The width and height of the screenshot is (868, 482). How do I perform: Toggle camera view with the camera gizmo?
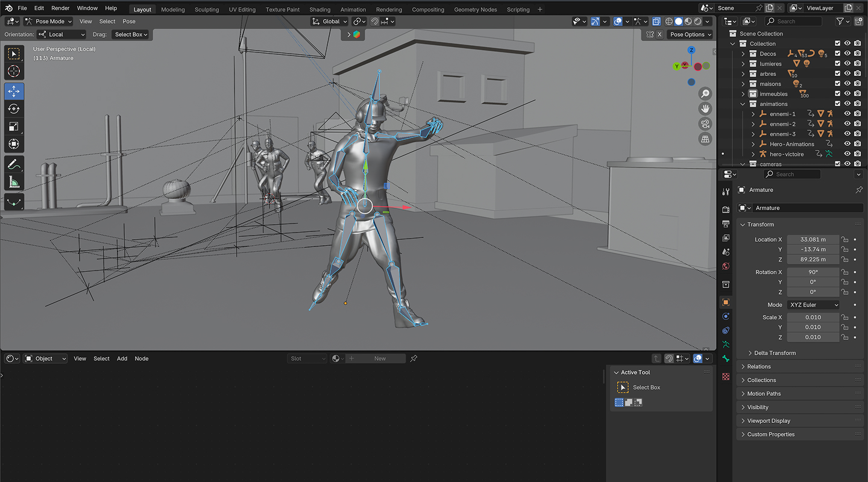[x=705, y=124]
